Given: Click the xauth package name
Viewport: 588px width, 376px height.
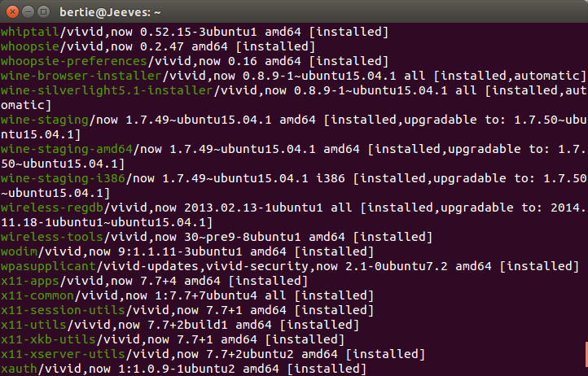Looking at the screenshot, I should coord(19,369).
